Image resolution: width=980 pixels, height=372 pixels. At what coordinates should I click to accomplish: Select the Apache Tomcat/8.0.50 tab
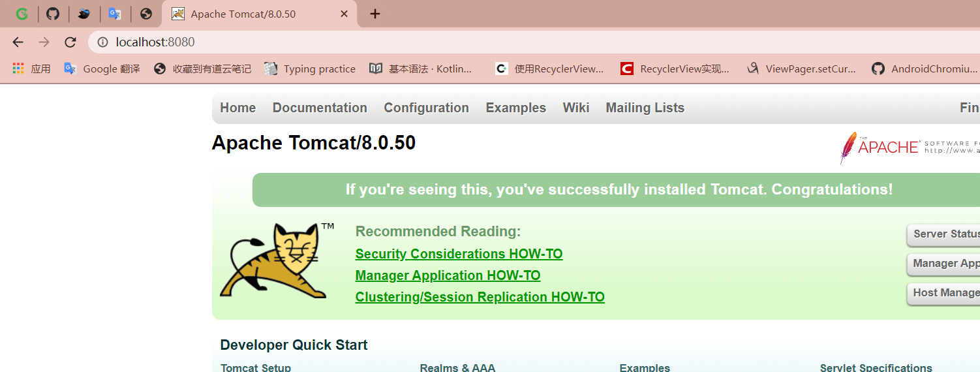[x=260, y=14]
